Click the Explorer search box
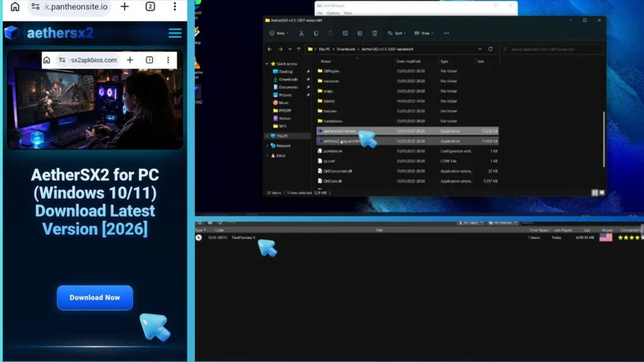The image size is (644, 362). pos(551,49)
